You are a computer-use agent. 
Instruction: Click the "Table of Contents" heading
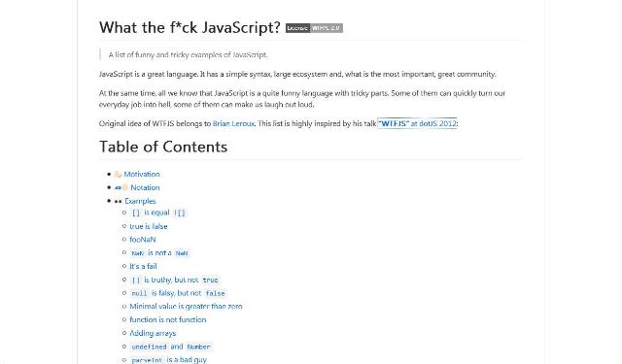[163, 147]
